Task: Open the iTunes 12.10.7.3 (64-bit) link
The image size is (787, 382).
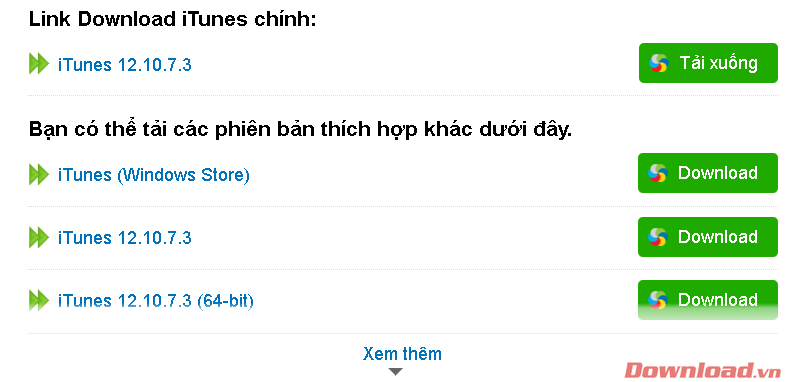Action: click(156, 301)
